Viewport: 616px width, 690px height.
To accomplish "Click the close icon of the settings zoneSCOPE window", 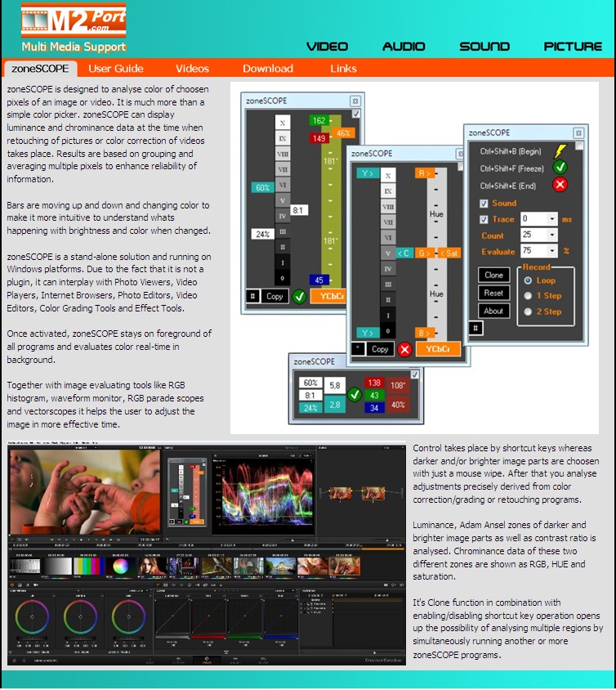I will tap(578, 133).
